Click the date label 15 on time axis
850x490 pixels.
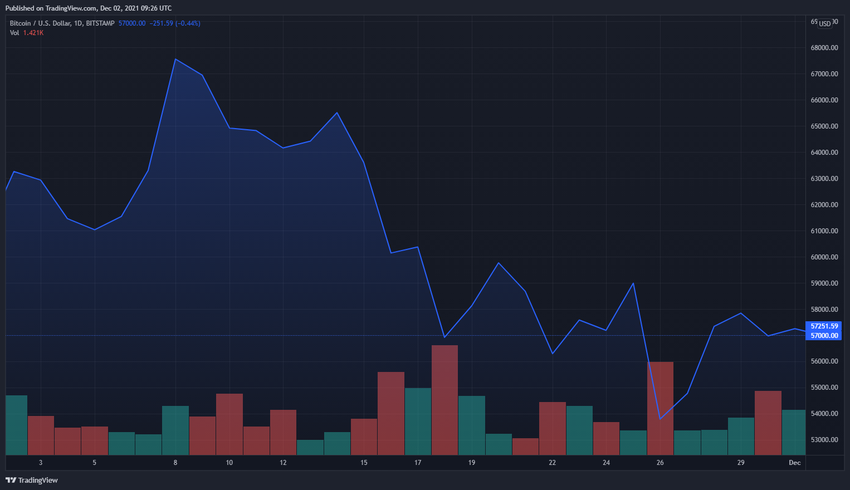[x=364, y=462]
